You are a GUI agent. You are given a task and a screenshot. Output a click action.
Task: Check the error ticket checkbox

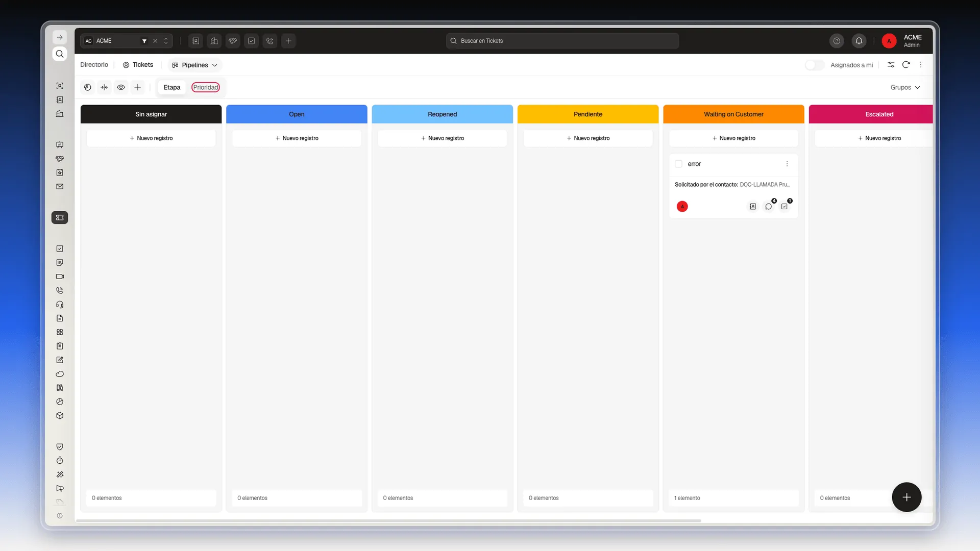pyautogui.click(x=678, y=164)
